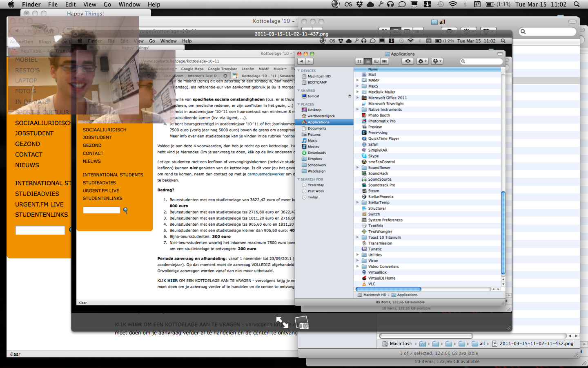Click the 2011-03-15-11-02-11-437.png file in the path bar

coord(533,344)
